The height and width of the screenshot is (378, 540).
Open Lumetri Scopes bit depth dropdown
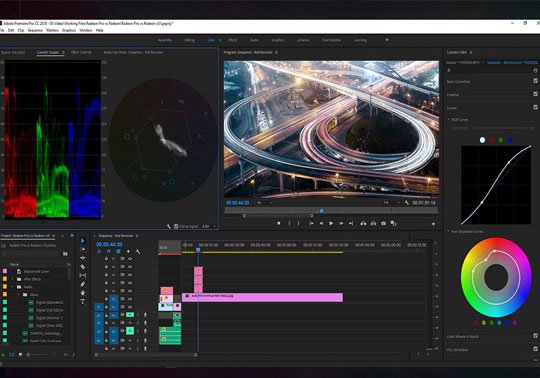pyautogui.click(x=208, y=226)
